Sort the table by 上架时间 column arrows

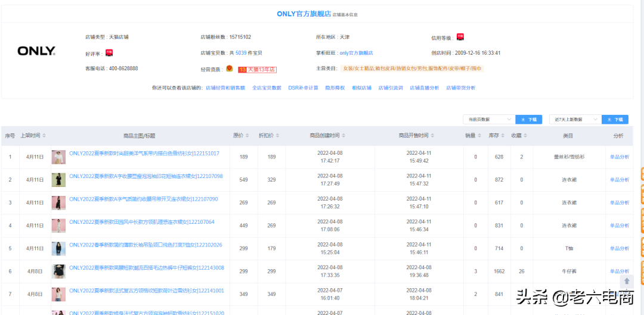[x=44, y=136]
